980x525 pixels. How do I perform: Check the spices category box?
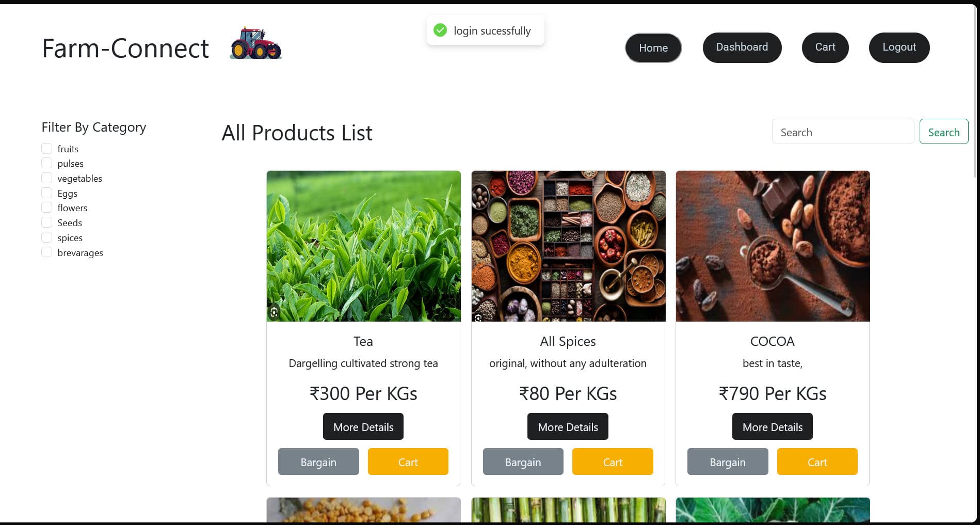(x=46, y=237)
